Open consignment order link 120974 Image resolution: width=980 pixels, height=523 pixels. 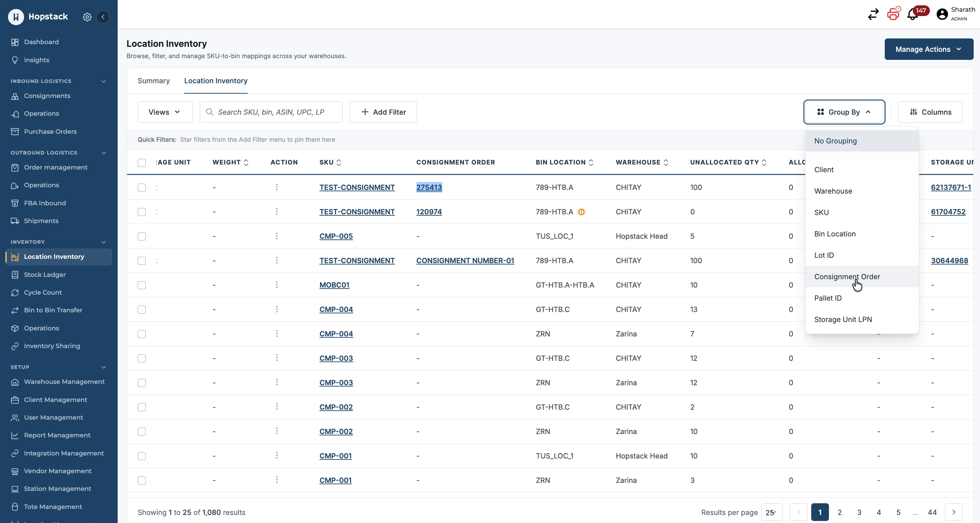pos(429,212)
